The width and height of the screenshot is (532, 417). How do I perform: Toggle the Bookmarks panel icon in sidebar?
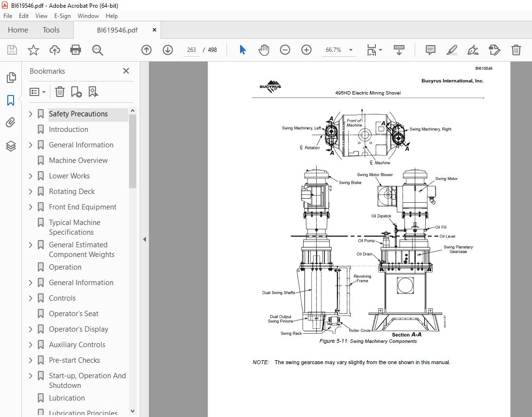[11, 100]
